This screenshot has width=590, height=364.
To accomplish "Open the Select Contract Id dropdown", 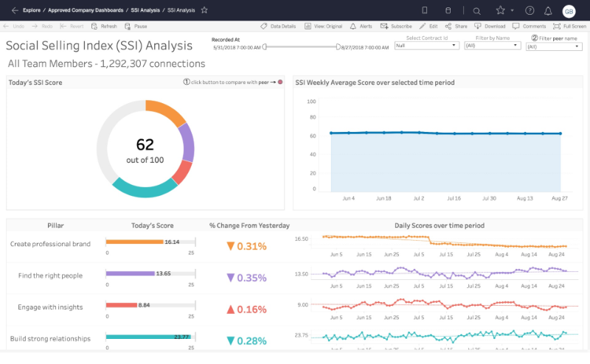I will pos(426,46).
